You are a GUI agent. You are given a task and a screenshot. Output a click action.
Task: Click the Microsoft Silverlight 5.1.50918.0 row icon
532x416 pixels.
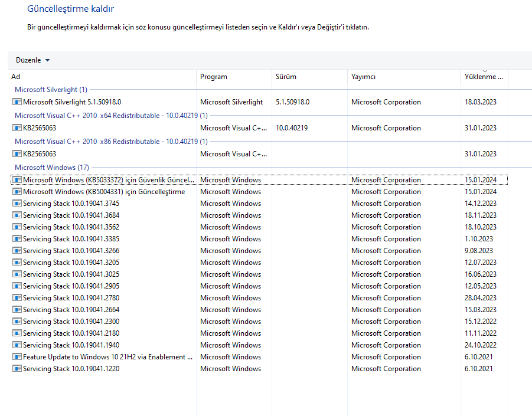pos(17,101)
